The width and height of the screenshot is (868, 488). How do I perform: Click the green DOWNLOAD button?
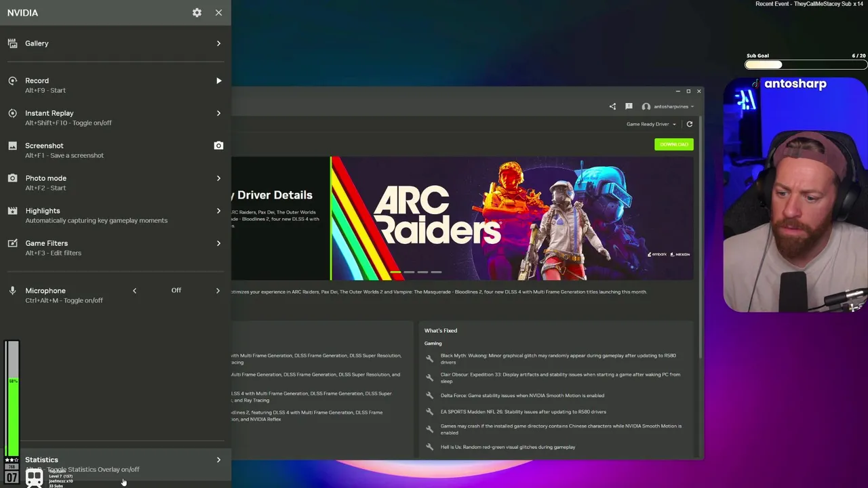coord(674,144)
